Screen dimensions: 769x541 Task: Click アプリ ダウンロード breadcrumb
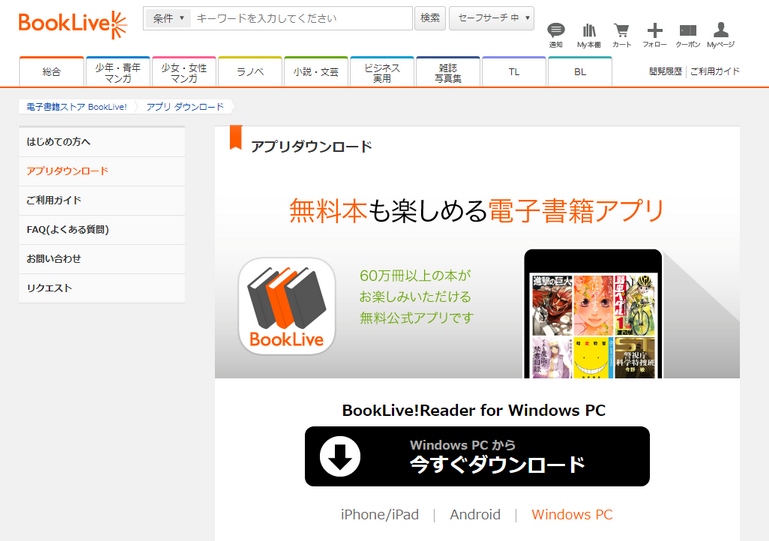pos(185,107)
